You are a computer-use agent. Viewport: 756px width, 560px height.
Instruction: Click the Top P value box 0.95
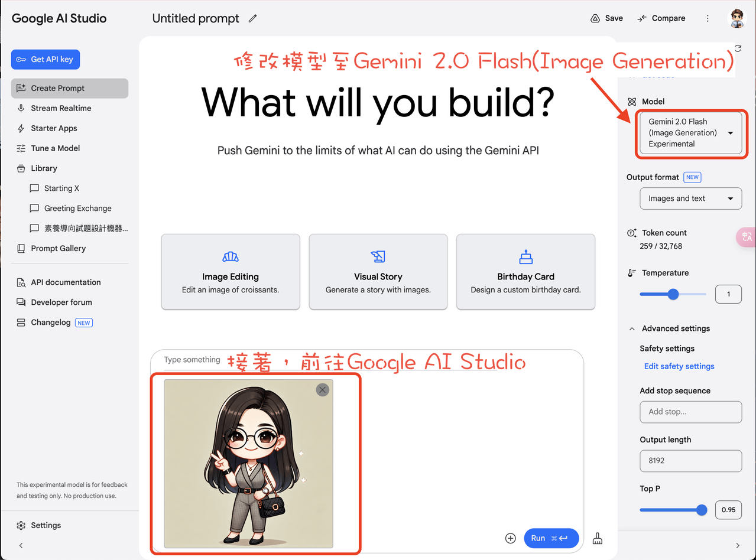[x=728, y=510]
